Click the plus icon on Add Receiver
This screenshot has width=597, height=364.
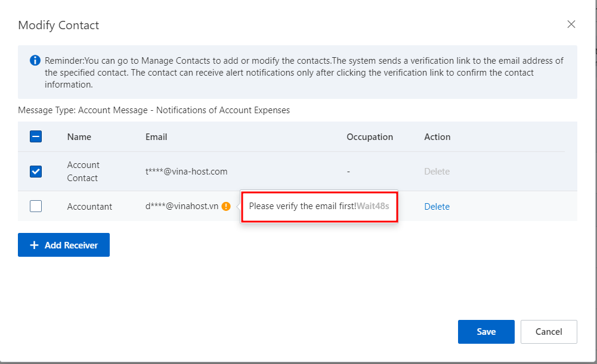34,245
